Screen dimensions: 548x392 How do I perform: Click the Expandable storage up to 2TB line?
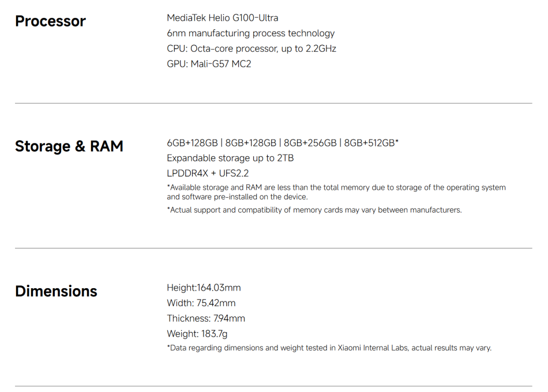pos(230,158)
